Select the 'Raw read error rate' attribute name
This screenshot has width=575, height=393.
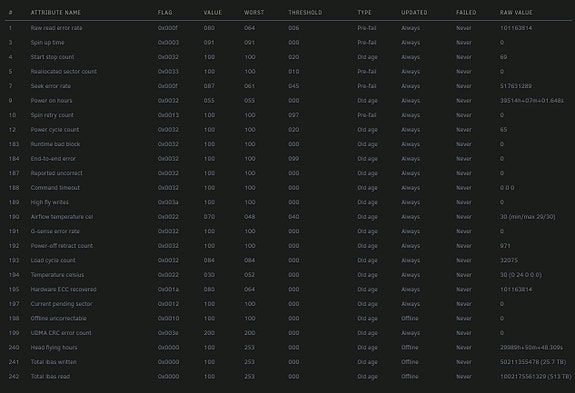pos(56,28)
